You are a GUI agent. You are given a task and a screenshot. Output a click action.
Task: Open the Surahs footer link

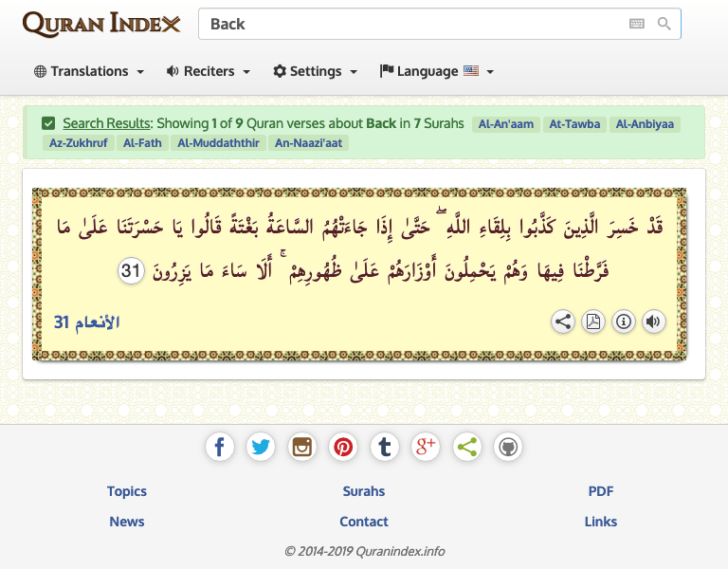[x=364, y=491]
